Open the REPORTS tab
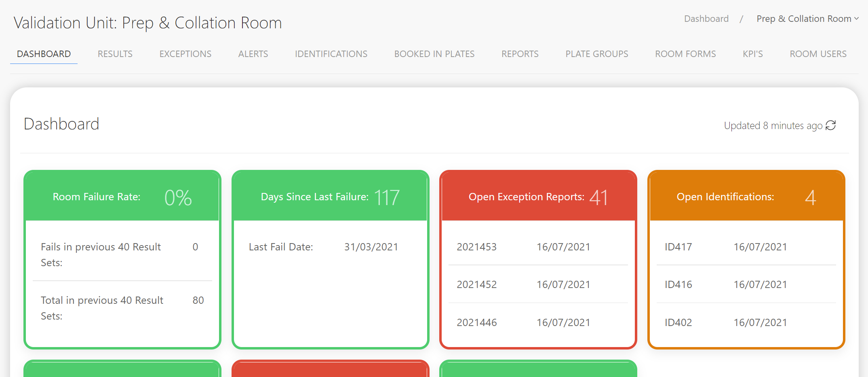Image resolution: width=868 pixels, height=377 pixels. (x=520, y=54)
